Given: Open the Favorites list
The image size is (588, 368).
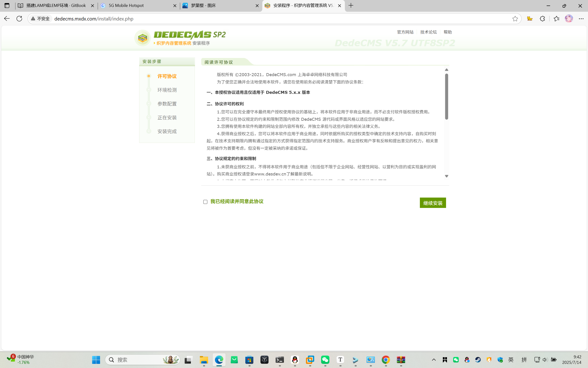Looking at the screenshot, I should click(x=556, y=19).
